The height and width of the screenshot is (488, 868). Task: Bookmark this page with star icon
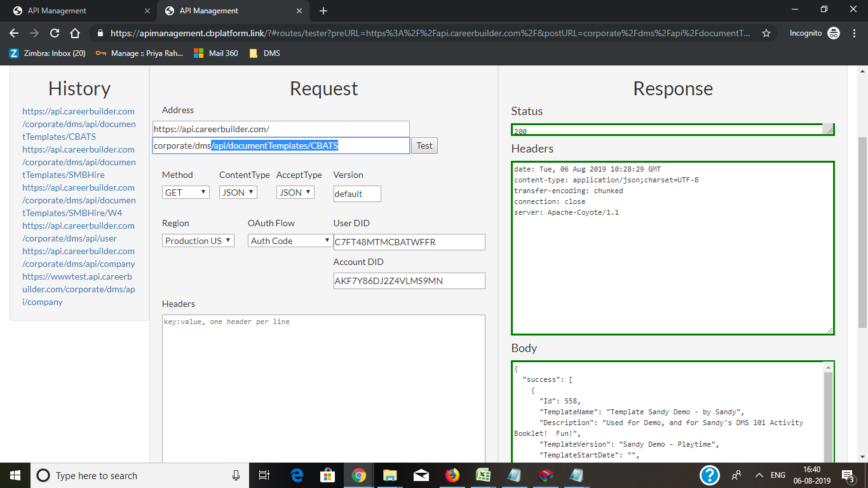766,33
